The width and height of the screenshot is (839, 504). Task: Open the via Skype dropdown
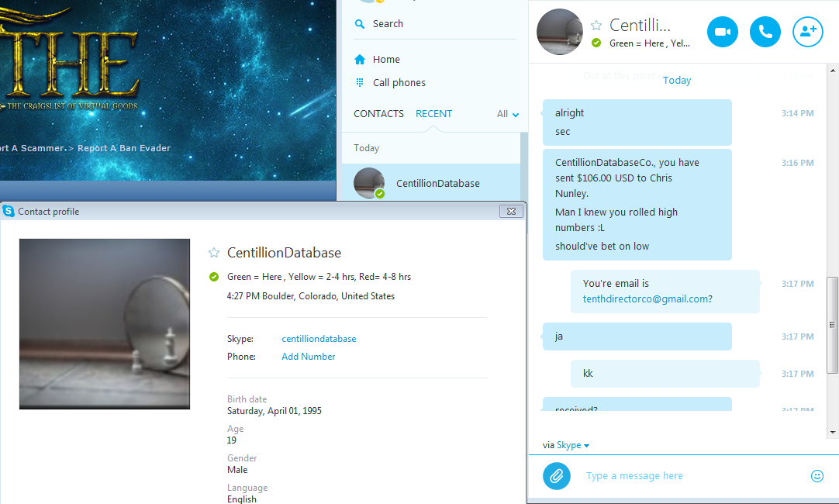572,445
